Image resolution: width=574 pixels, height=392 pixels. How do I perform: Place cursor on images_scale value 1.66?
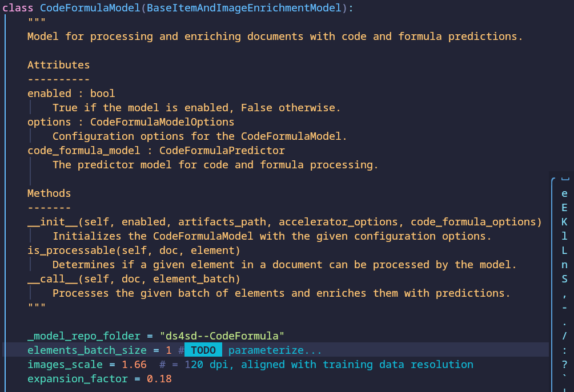click(134, 365)
